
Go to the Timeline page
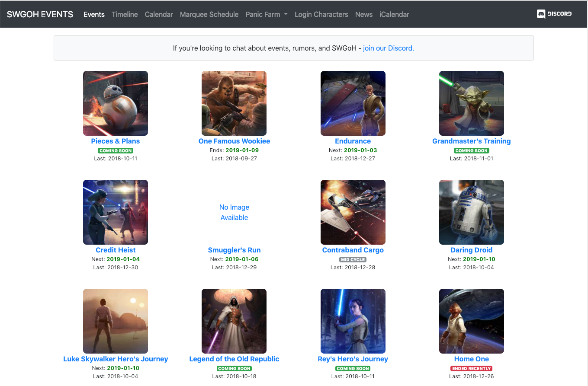(125, 14)
